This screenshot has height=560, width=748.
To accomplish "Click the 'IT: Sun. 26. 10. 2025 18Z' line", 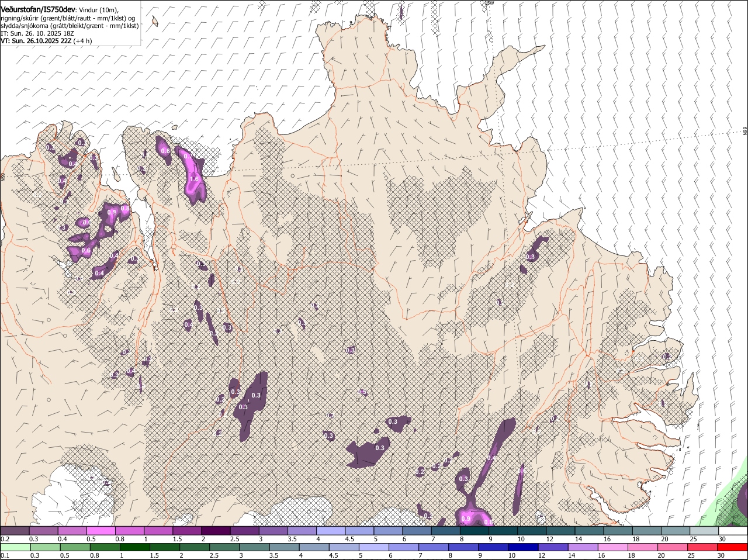I will (36, 33).
